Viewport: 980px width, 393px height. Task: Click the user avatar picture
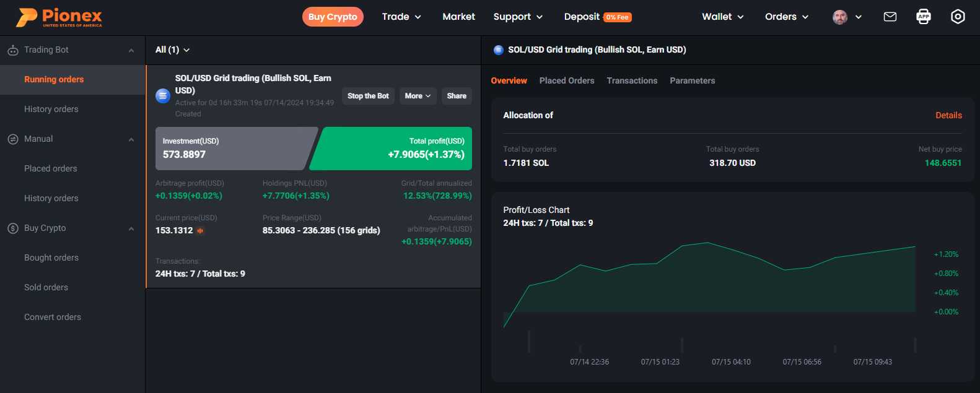840,17
